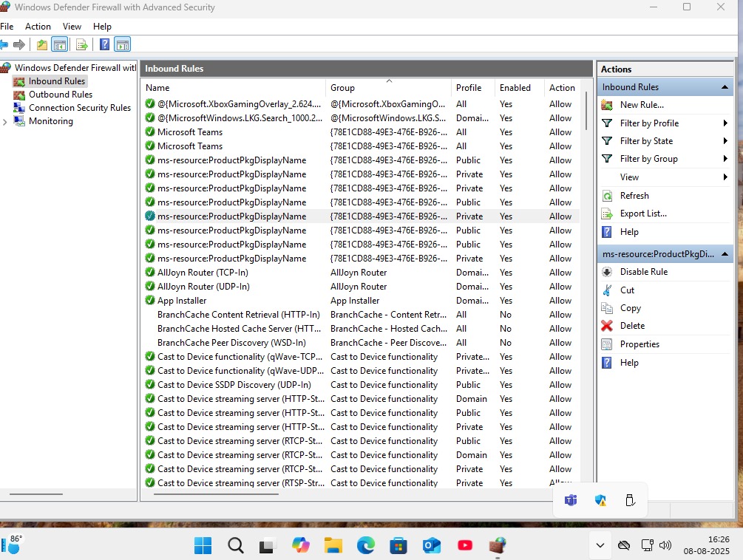Click Refresh in the Actions pane

point(634,196)
